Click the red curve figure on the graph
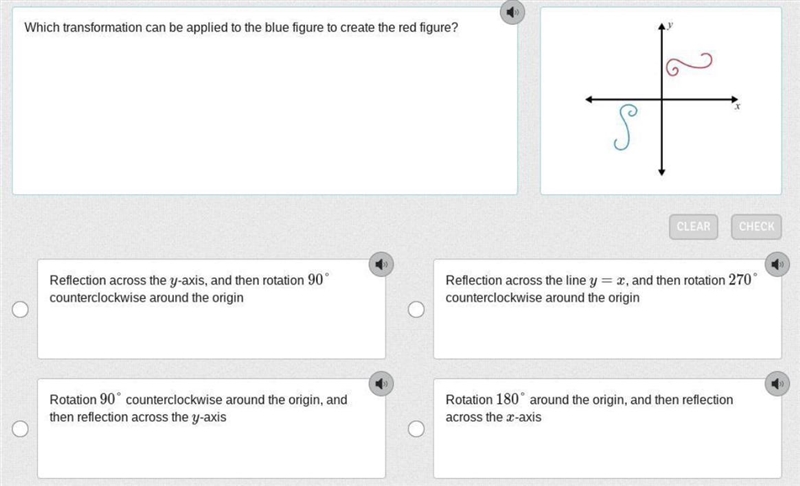This screenshot has height=486, width=800. coord(689,64)
